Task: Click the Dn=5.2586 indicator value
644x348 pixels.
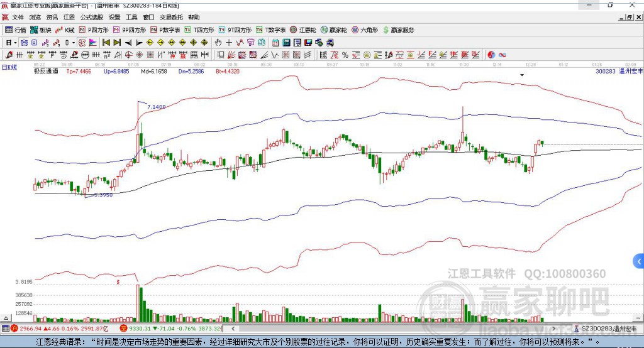Action: 191,72
